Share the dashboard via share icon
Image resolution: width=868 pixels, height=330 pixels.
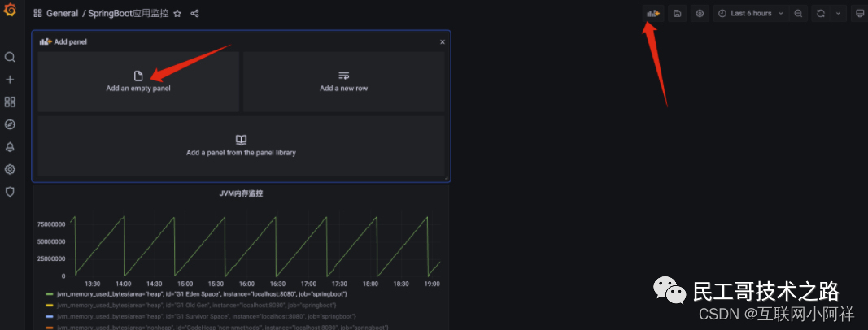pos(195,13)
